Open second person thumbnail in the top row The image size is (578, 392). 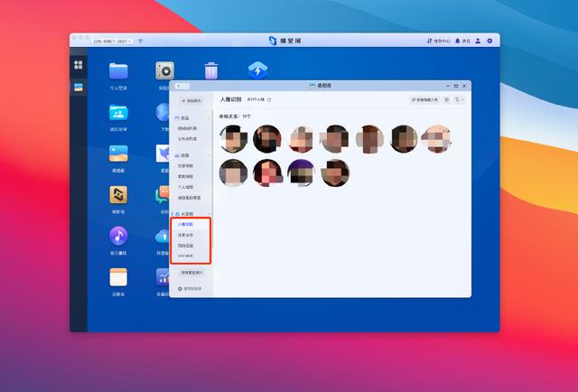click(x=267, y=139)
